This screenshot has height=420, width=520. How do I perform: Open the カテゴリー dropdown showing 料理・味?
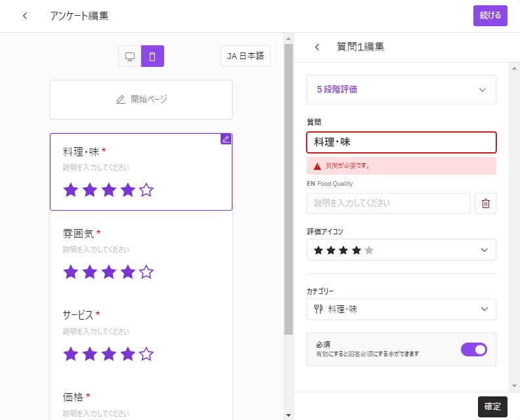[x=401, y=309]
